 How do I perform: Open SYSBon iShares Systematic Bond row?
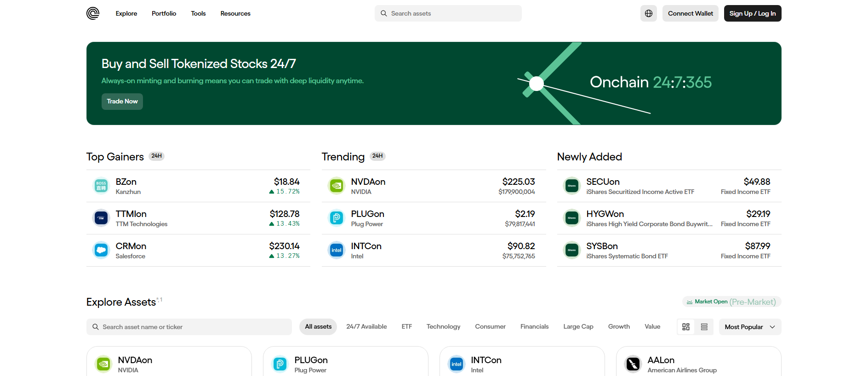click(x=669, y=251)
